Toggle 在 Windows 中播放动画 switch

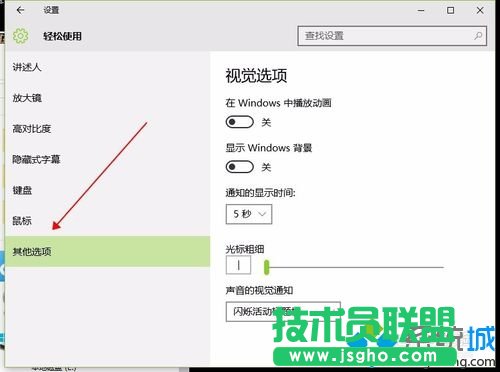pos(239,122)
